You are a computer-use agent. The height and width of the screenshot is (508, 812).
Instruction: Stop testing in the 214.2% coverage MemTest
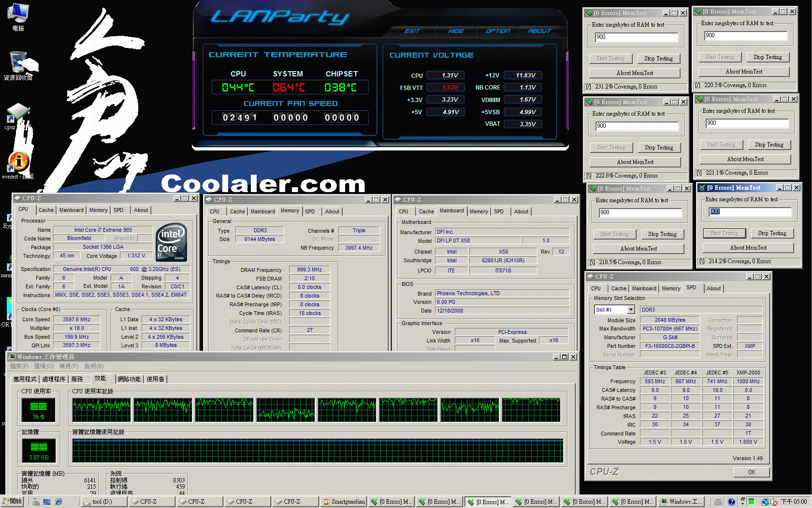[772, 233]
